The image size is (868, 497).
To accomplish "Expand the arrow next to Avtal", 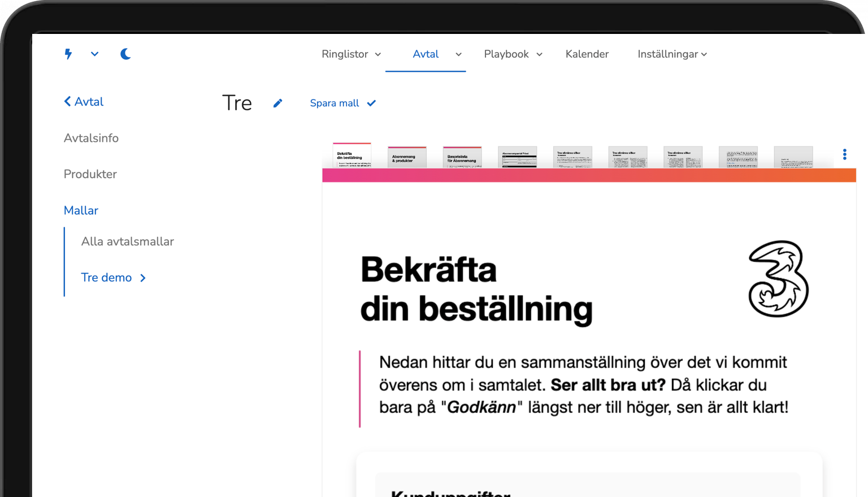I will coord(458,54).
